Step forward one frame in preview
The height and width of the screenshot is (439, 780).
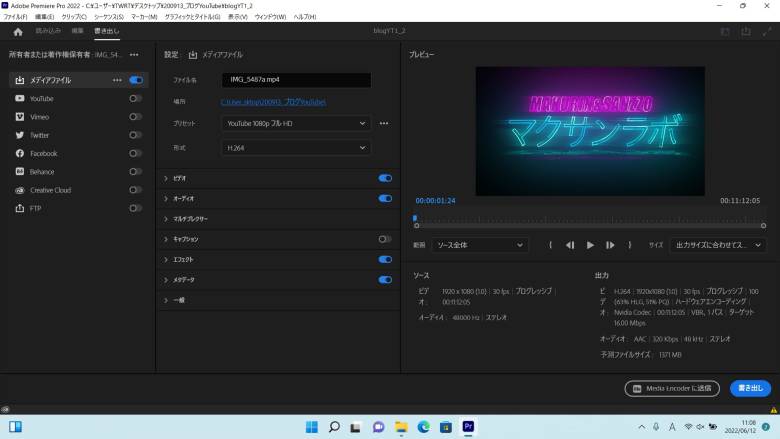point(610,245)
